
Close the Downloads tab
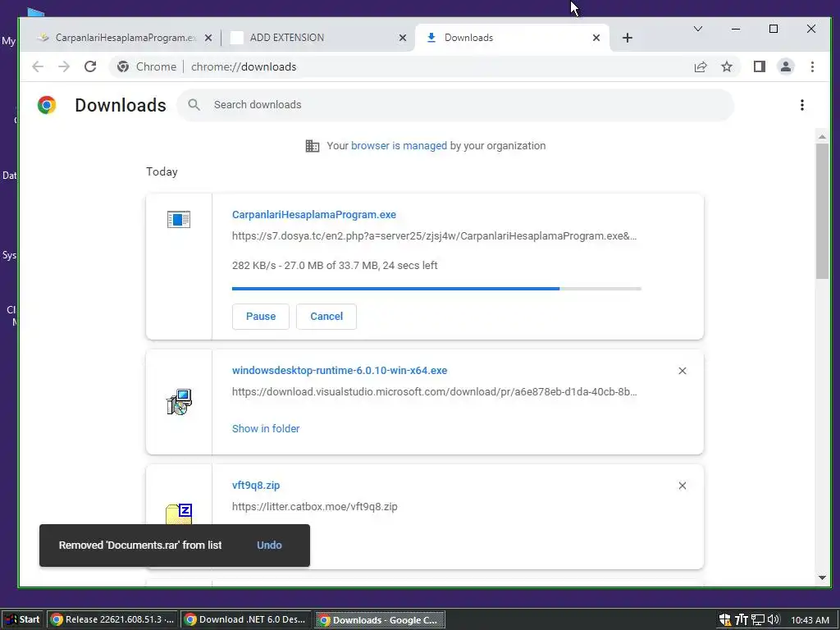point(596,38)
